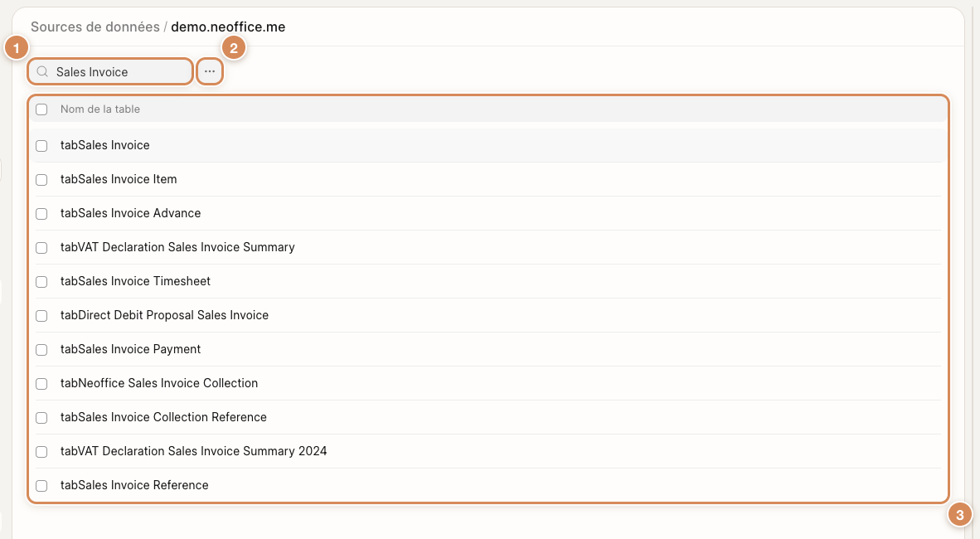Click the Nom de la table column header
The image size is (980, 539).
pos(100,109)
